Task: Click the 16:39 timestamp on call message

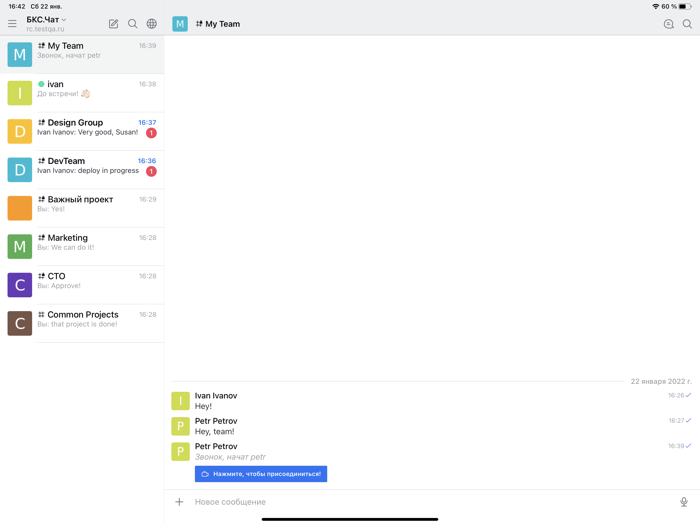Action: click(x=676, y=446)
